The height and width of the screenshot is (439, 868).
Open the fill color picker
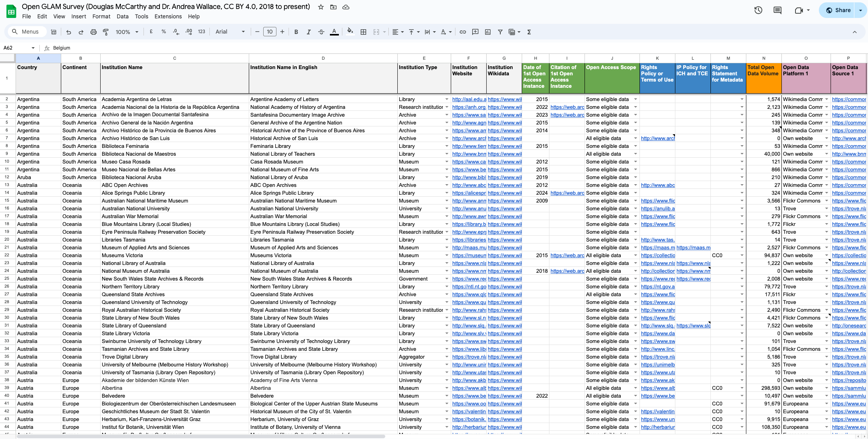350,32
